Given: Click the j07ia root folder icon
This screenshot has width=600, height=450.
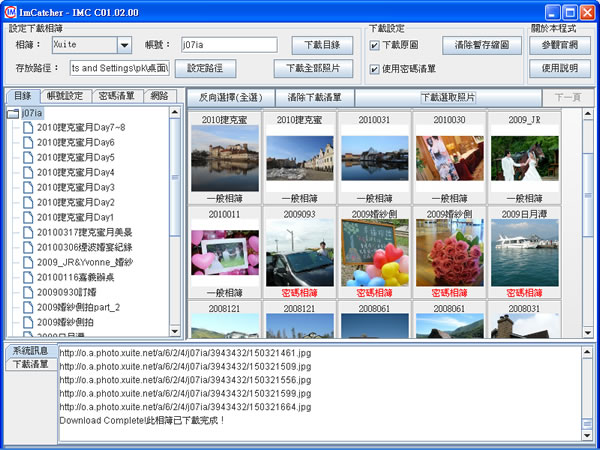Looking at the screenshot, I should pyautogui.click(x=13, y=114).
